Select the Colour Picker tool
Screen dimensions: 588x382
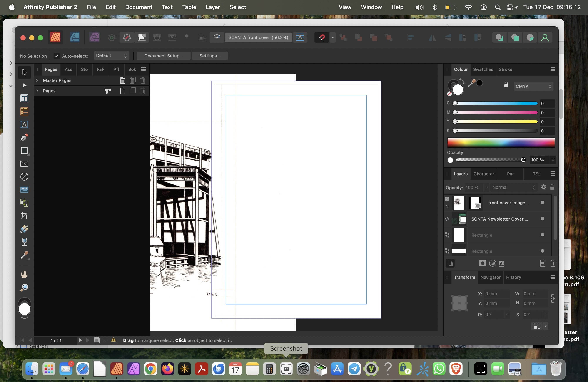click(24, 255)
